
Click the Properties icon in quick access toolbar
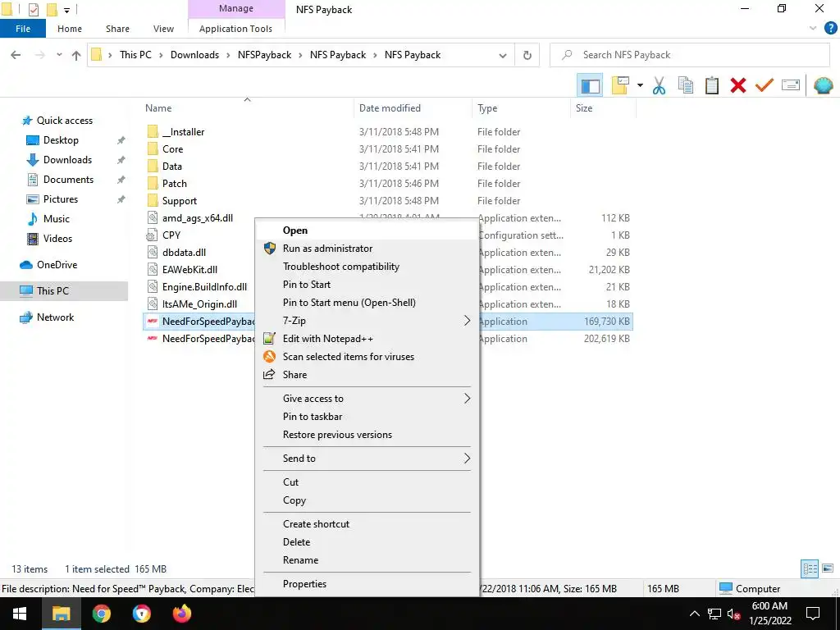click(x=33, y=9)
